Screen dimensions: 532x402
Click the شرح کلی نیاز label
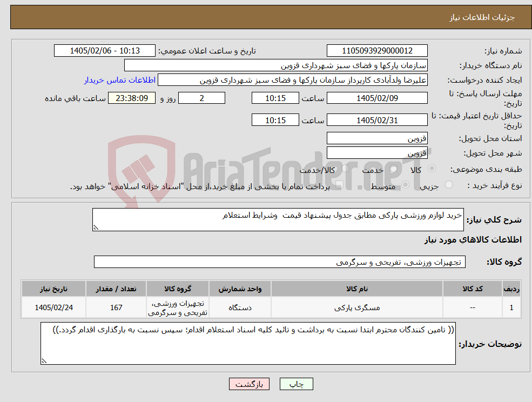click(x=494, y=220)
